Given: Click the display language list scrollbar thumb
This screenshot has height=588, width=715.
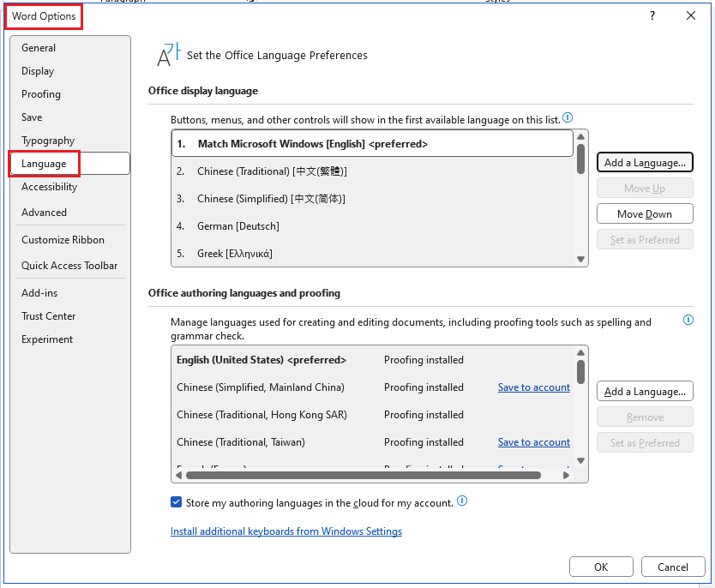Looking at the screenshot, I should pos(580,159).
